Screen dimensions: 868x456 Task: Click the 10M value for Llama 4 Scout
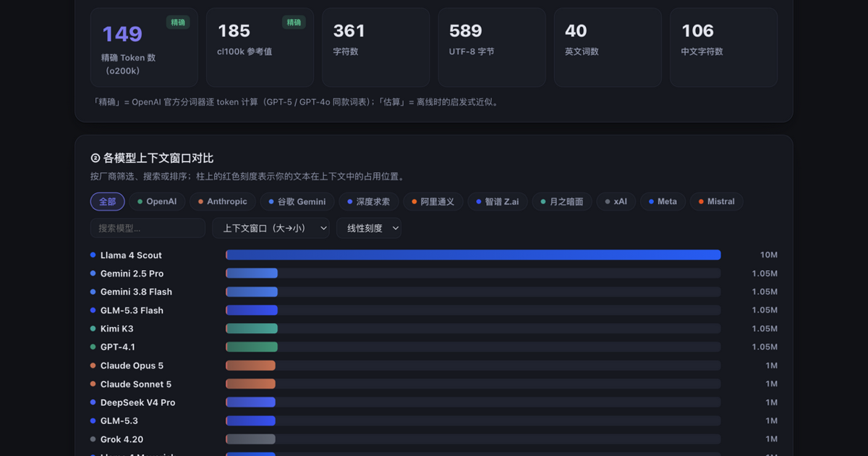tap(769, 256)
